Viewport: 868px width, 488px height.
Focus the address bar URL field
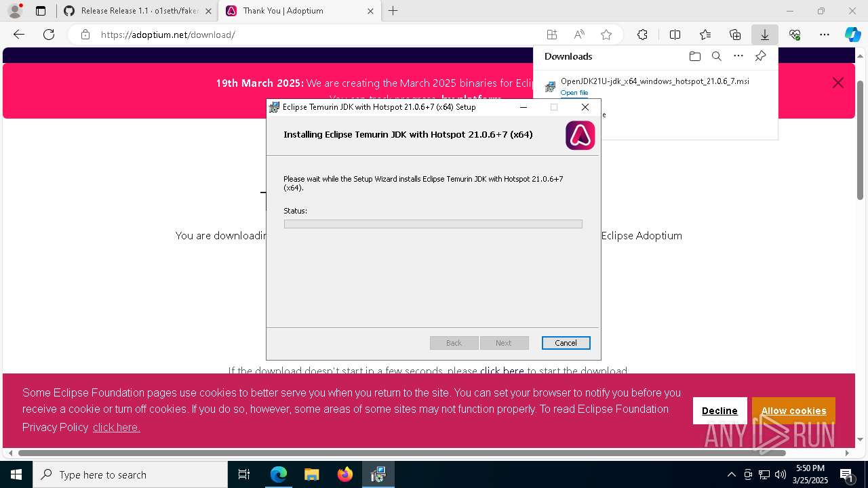(x=319, y=35)
